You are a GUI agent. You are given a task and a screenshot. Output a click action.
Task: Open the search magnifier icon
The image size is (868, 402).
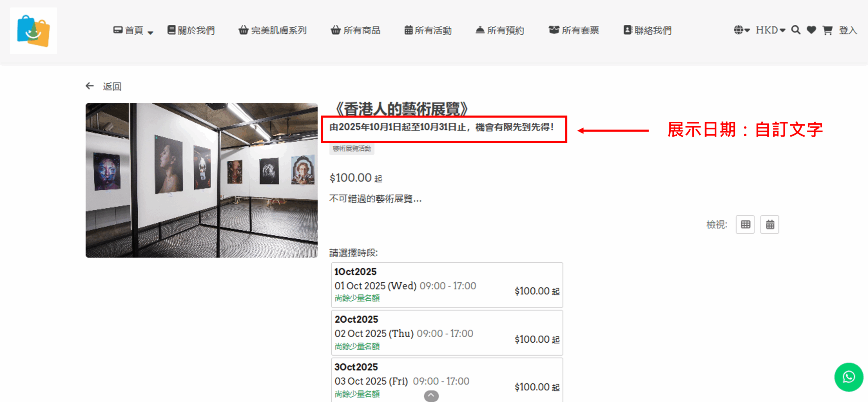point(795,30)
